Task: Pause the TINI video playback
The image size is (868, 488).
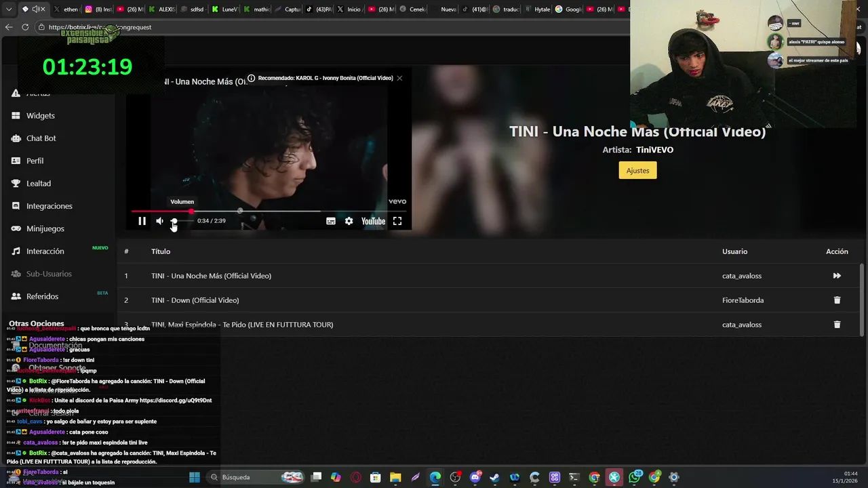Action: 142,221
